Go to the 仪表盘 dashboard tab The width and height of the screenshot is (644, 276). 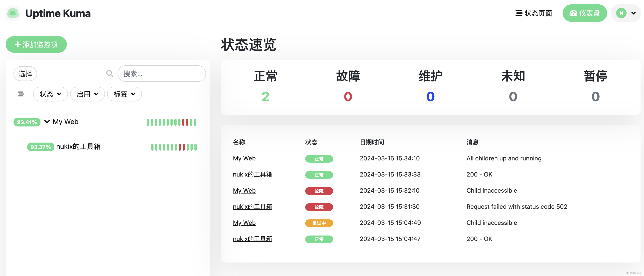point(585,13)
